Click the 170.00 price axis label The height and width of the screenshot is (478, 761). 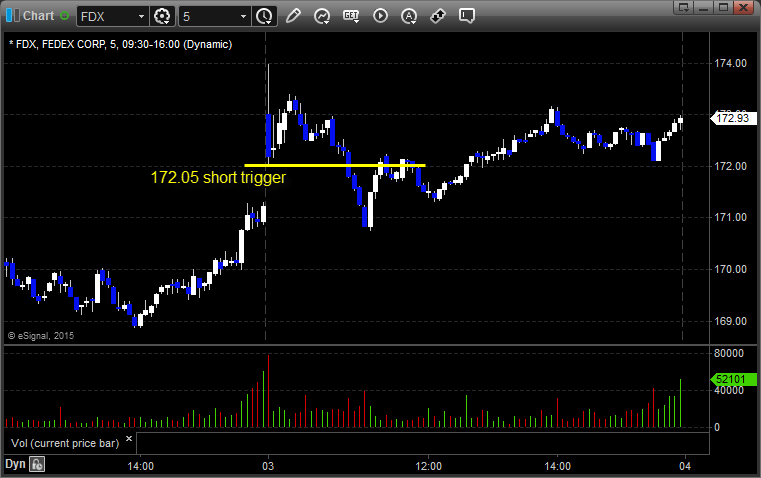(730, 269)
